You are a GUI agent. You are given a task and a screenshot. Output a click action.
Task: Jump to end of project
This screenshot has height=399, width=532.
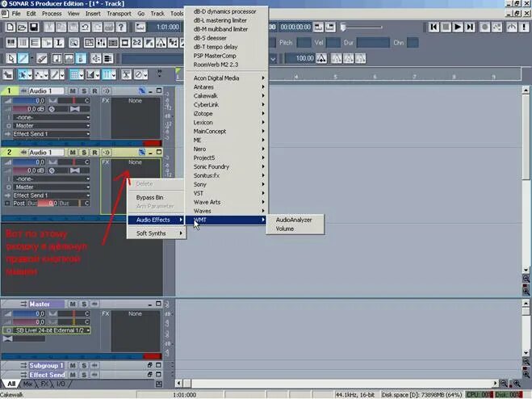[470, 27]
